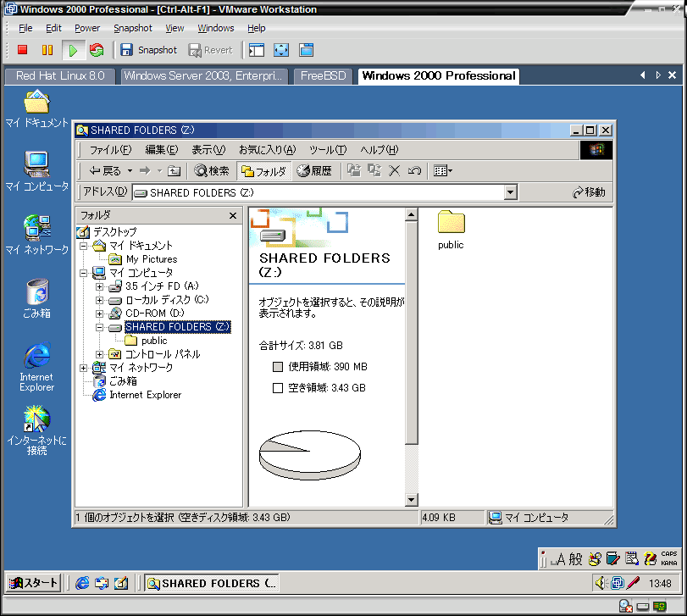Click the address field SHARED FOLDERS (Z:)
This screenshot has width=687, height=616.
(x=319, y=193)
